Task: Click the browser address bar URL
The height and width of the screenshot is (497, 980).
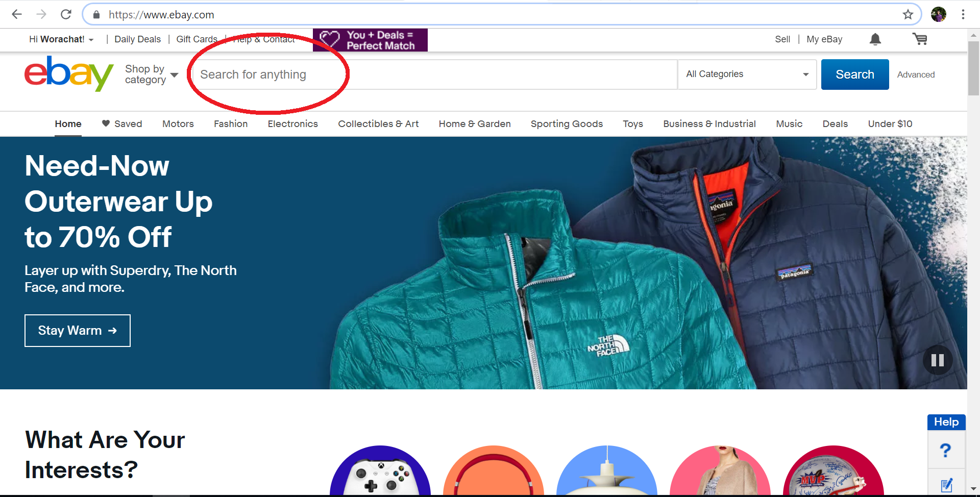Action: tap(161, 15)
